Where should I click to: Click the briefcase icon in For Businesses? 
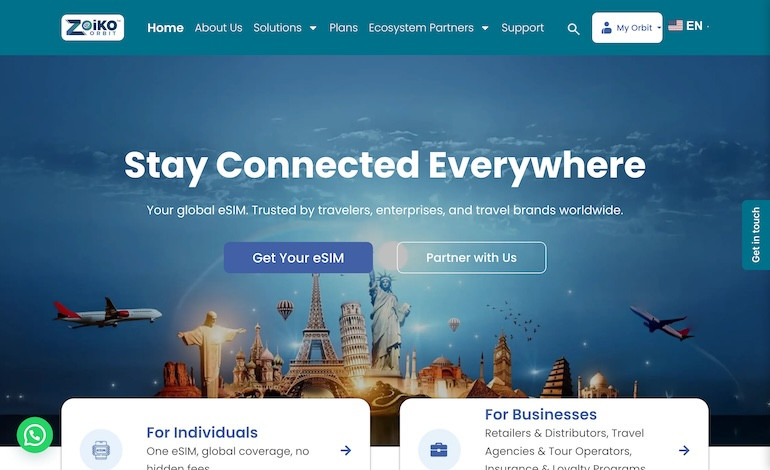pyautogui.click(x=439, y=449)
